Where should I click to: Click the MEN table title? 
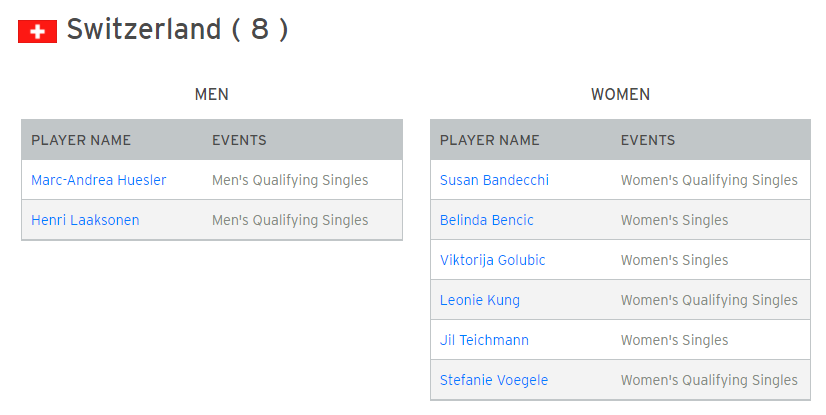click(x=212, y=94)
